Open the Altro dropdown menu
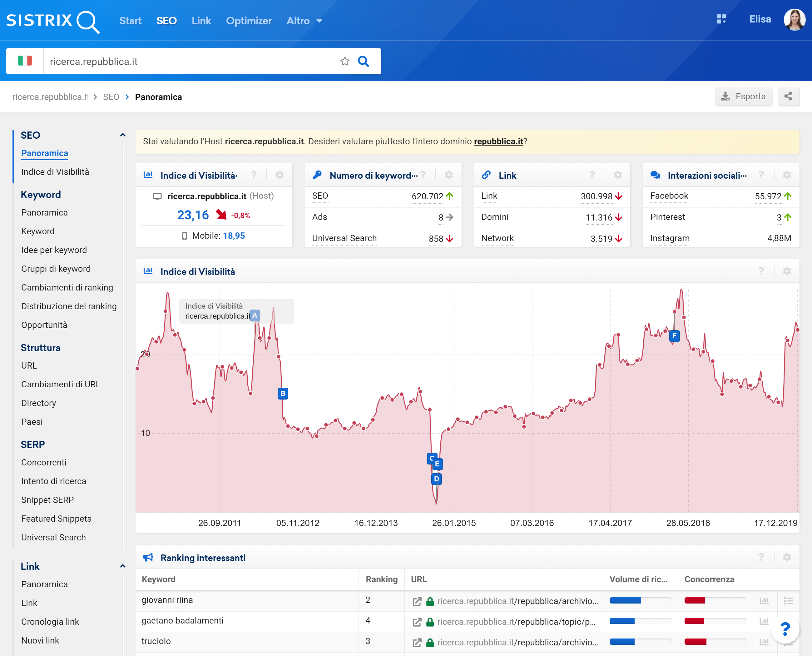 pyautogui.click(x=304, y=21)
